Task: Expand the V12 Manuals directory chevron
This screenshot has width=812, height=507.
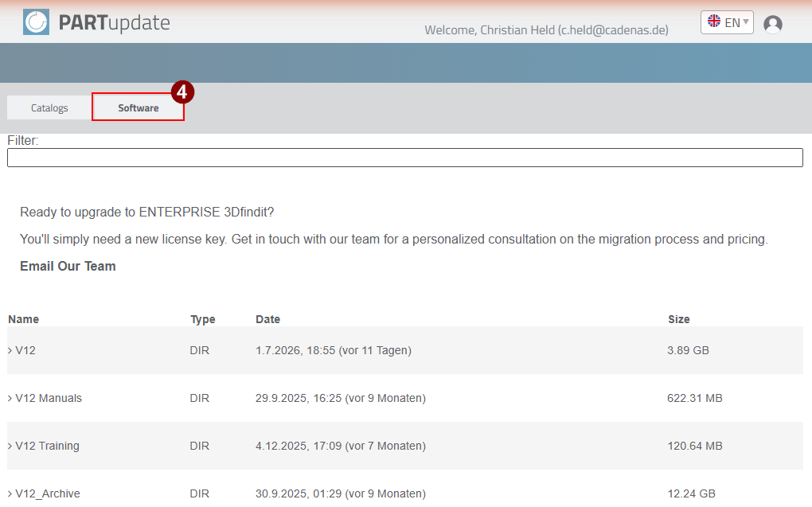Action: (x=10, y=398)
